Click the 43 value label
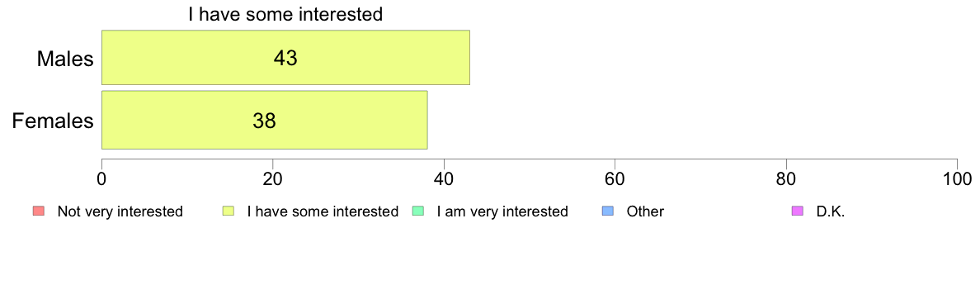The height and width of the screenshot is (304, 980). 285,58
